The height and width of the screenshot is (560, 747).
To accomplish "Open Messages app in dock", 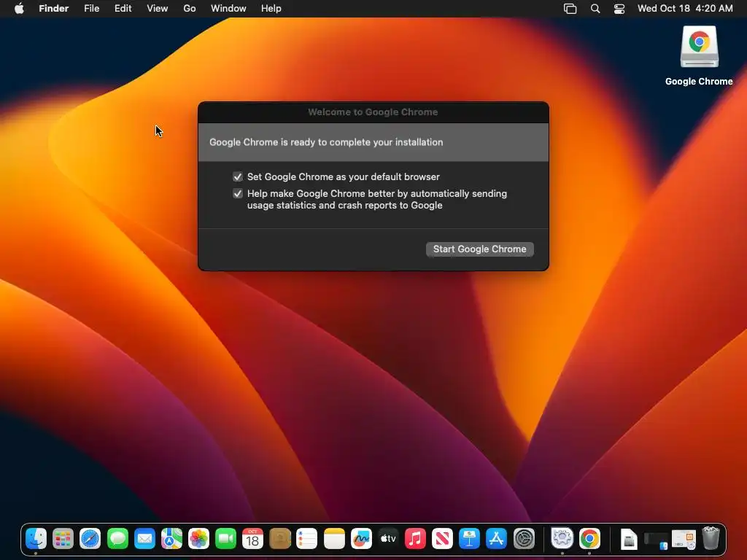I will (x=117, y=539).
